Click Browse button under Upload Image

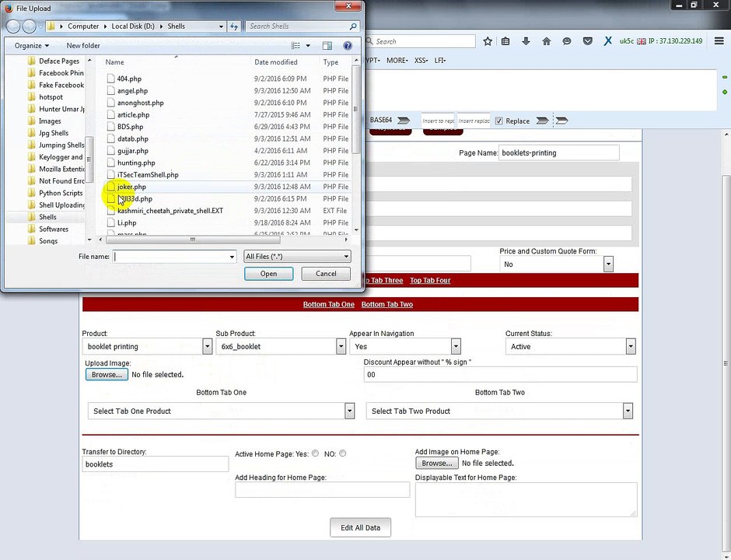tap(107, 374)
